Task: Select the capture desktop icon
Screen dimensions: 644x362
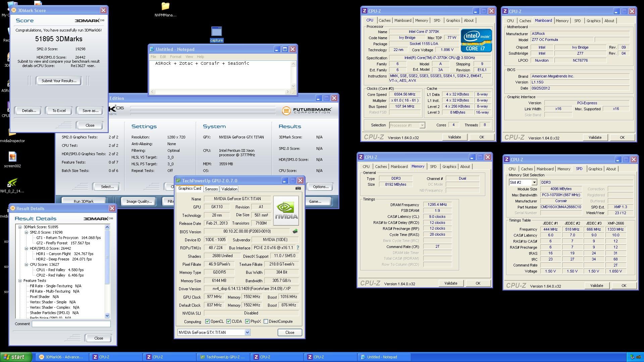Action: [216, 35]
